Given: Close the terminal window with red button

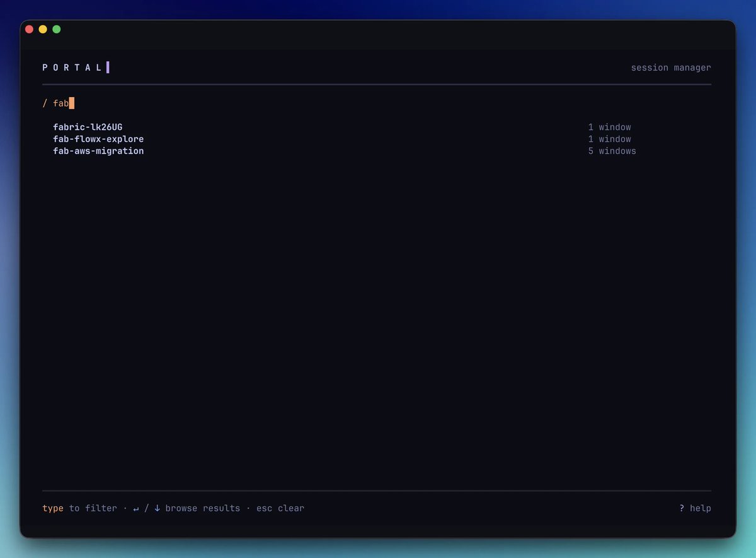Looking at the screenshot, I should [x=29, y=29].
